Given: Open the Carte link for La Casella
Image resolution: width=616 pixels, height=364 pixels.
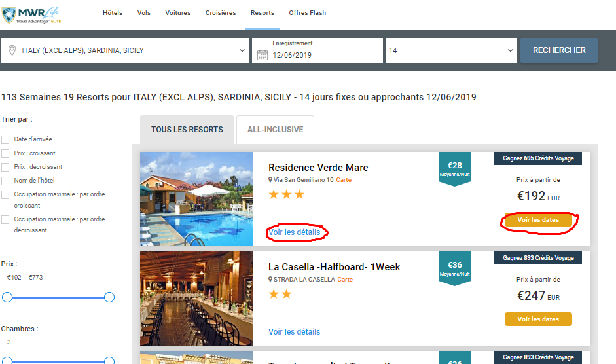Looking at the screenshot, I should click(x=345, y=279).
